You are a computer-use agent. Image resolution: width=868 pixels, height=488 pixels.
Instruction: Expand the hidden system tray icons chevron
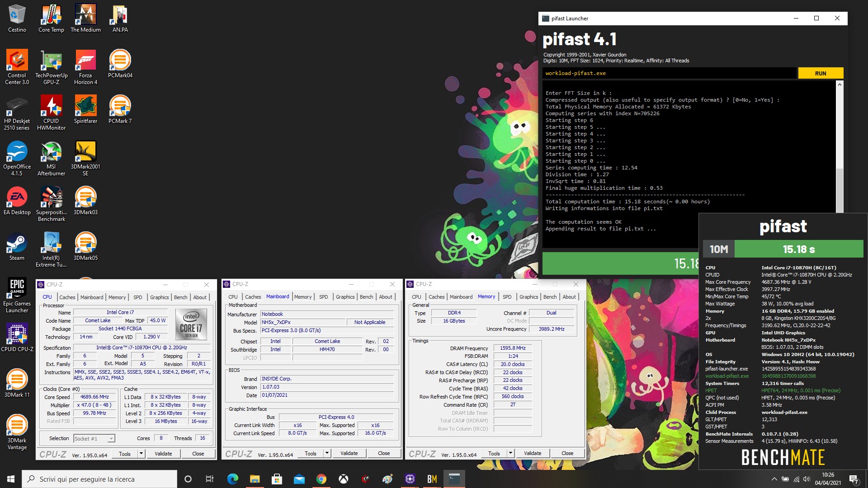pos(774,479)
